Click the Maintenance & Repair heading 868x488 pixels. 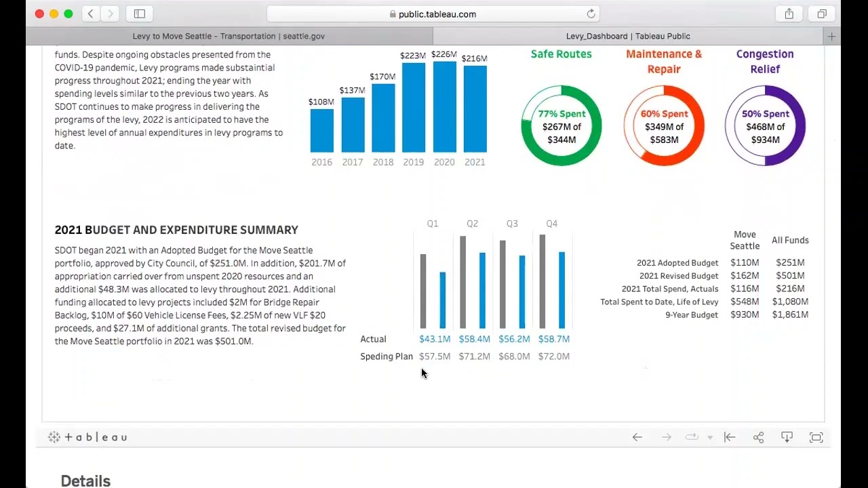tap(664, 61)
